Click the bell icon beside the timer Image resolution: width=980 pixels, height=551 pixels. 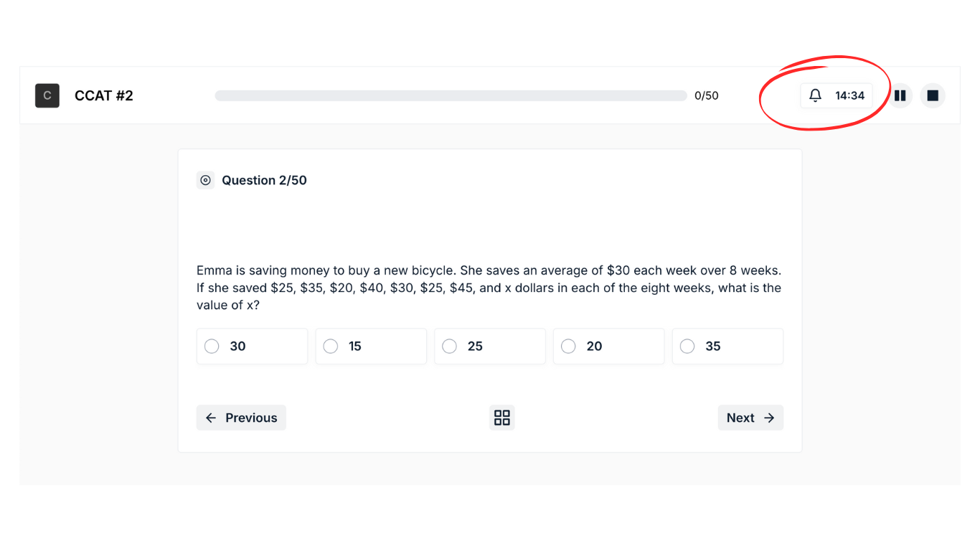click(815, 95)
